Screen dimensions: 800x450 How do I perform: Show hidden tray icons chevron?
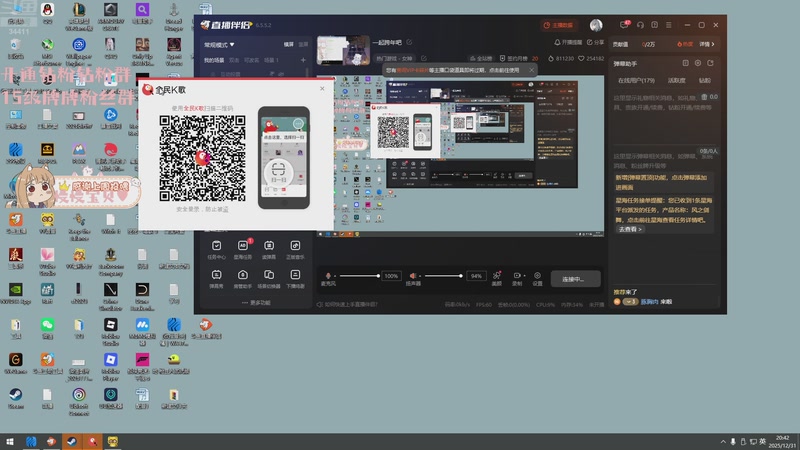click(x=722, y=441)
